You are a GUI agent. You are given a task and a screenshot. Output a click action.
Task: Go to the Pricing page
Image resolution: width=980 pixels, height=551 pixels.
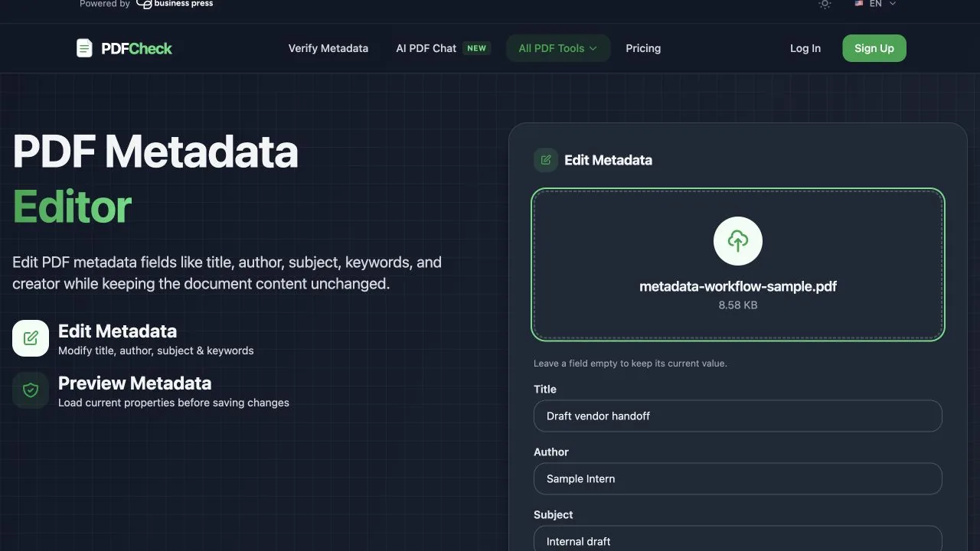click(643, 48)
